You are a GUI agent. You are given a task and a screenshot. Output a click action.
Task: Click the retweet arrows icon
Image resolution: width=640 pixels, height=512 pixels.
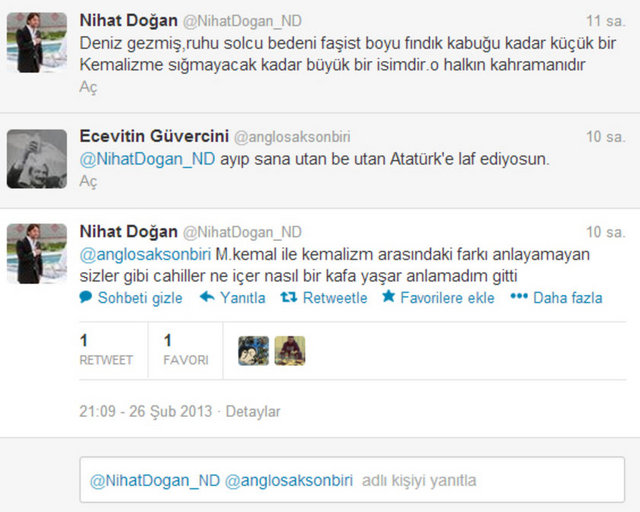(289, 297)
